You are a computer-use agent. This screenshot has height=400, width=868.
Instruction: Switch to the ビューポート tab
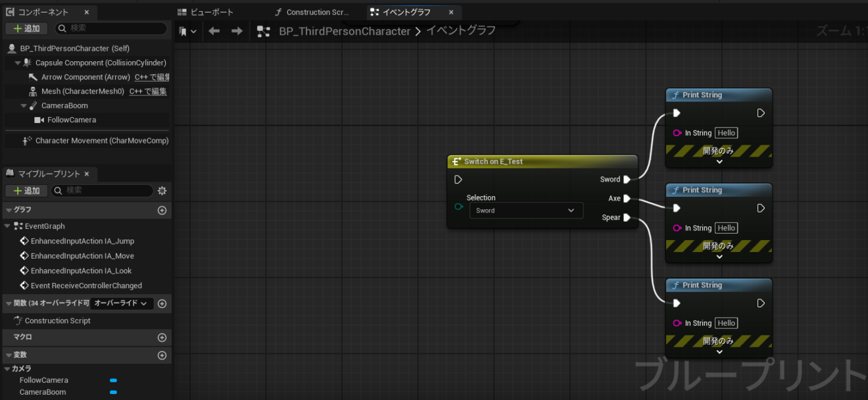tap(212, 11)
